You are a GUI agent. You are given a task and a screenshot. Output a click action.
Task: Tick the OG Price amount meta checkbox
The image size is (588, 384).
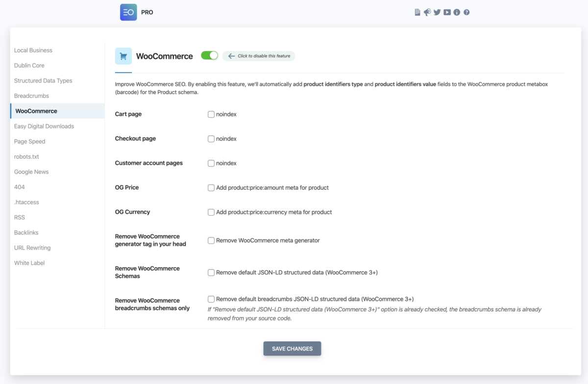(211, 188)
